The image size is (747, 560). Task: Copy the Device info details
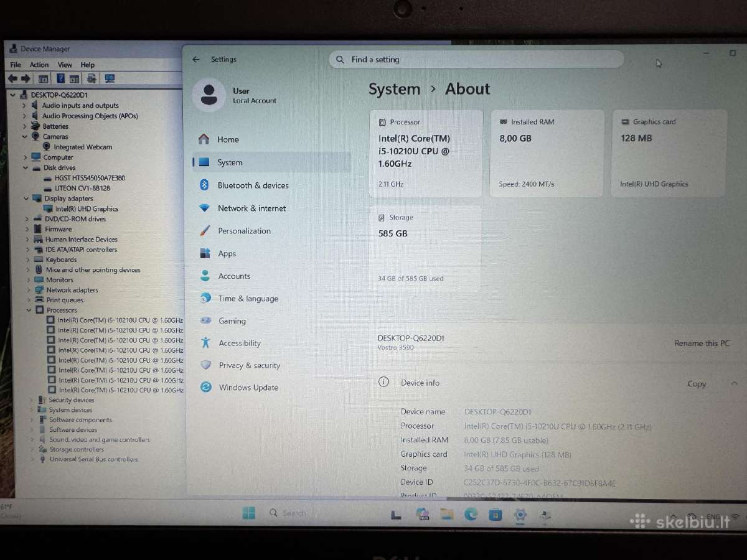[x=697, y=384]
